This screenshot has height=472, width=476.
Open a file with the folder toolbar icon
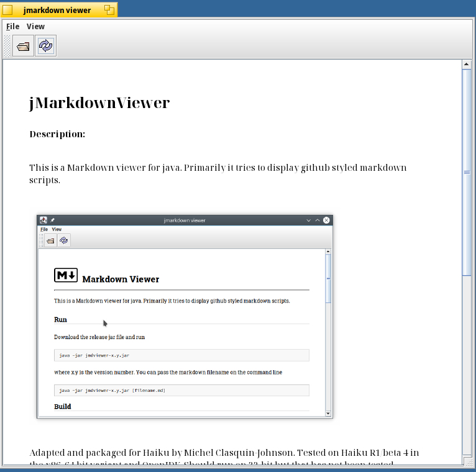23,46
